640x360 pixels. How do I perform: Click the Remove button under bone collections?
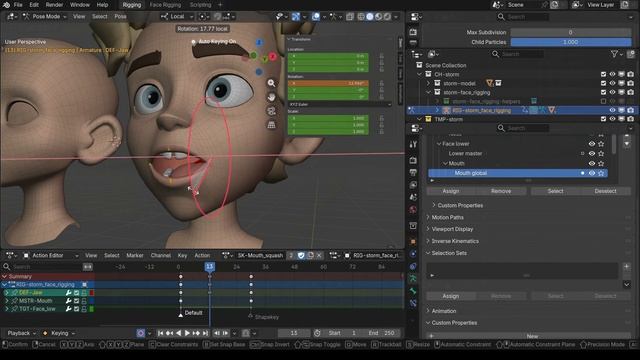pyautogui.click(x=501, y=191)
